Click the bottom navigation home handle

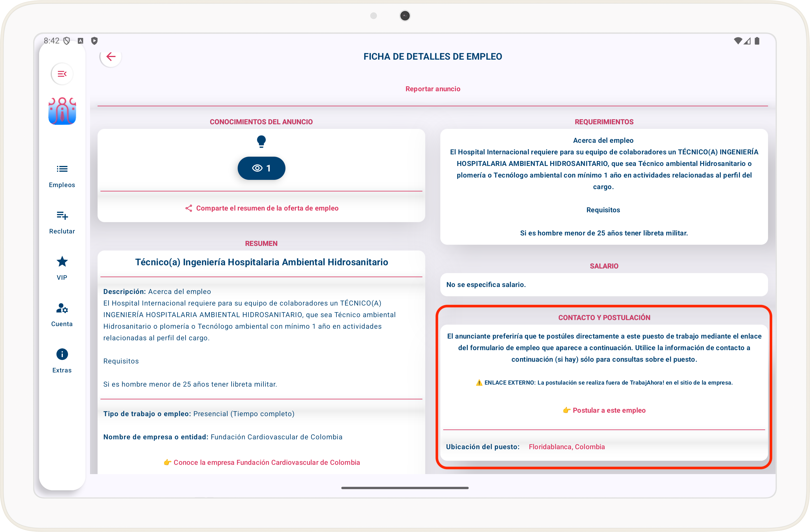(405, 488)
